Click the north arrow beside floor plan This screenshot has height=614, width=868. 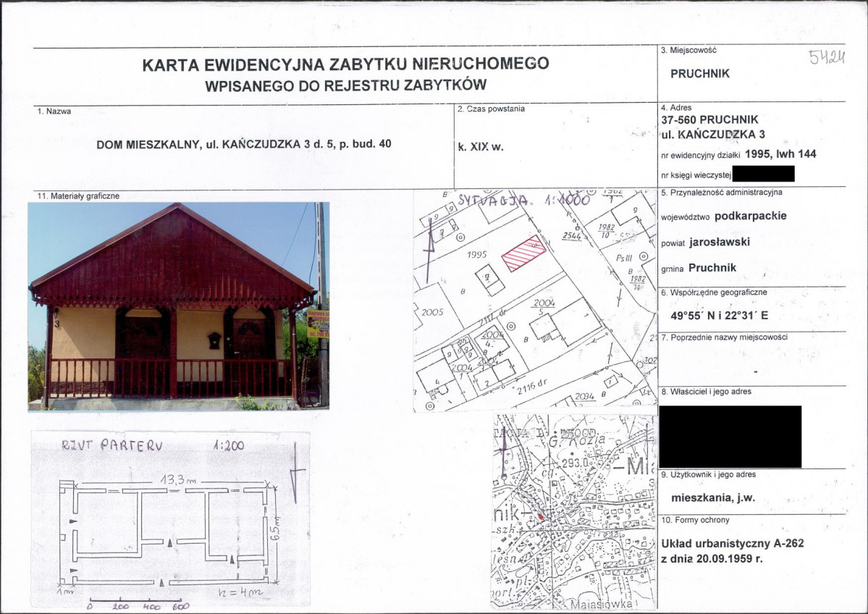point(297,471)
